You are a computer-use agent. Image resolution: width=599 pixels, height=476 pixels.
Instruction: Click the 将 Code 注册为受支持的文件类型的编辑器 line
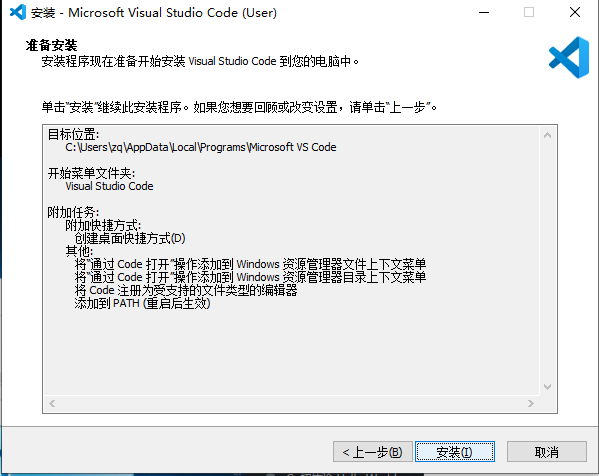click(x=186, y=290)
